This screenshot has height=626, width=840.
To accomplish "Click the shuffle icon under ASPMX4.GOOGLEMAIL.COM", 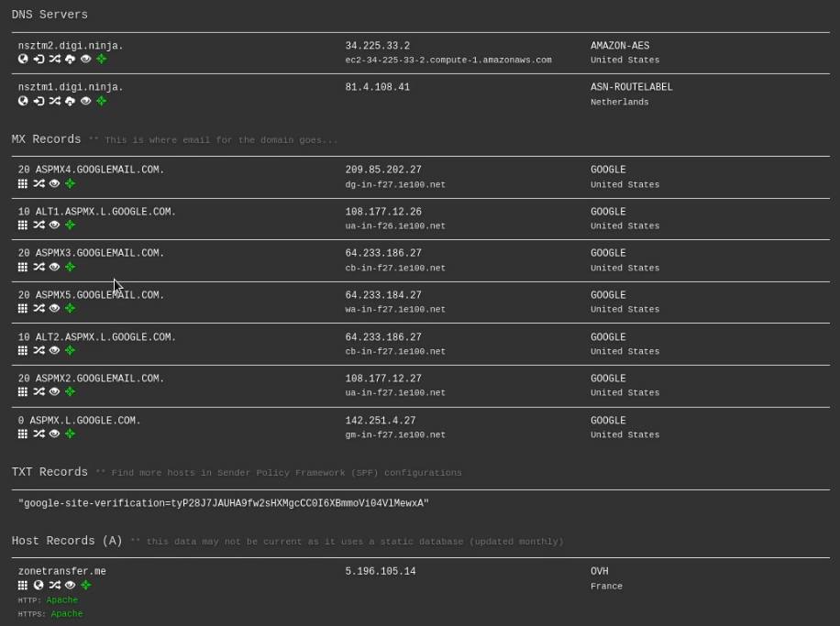I will [39, 183].
